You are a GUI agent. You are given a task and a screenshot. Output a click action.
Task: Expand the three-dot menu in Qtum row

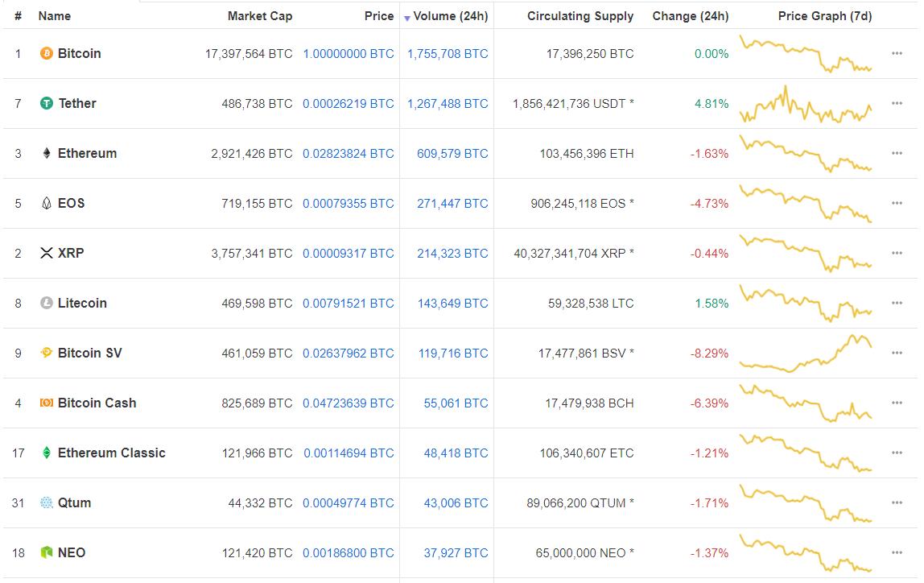(x=897, y=503)
